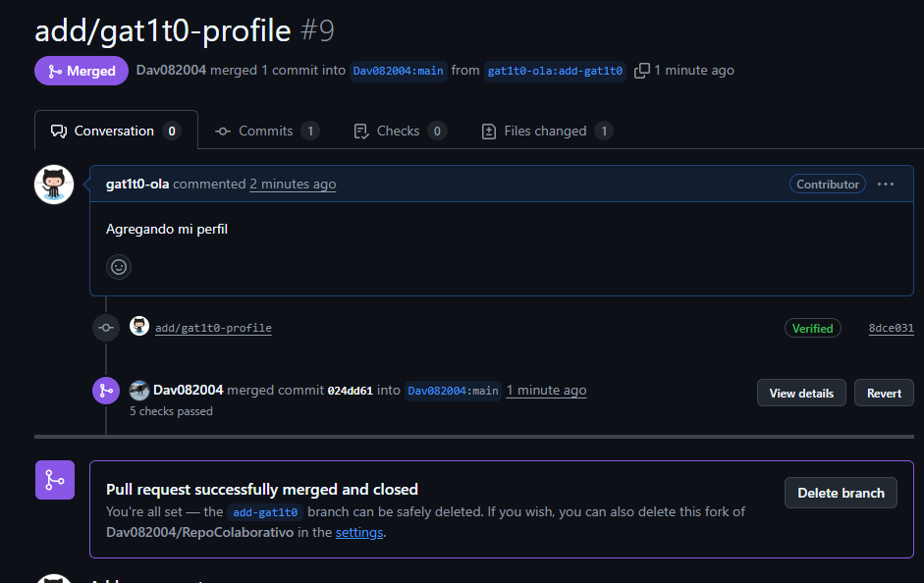Open the comment options ellipsis menu
This screenshot has height=583, width=924.
tap(885, 185)
